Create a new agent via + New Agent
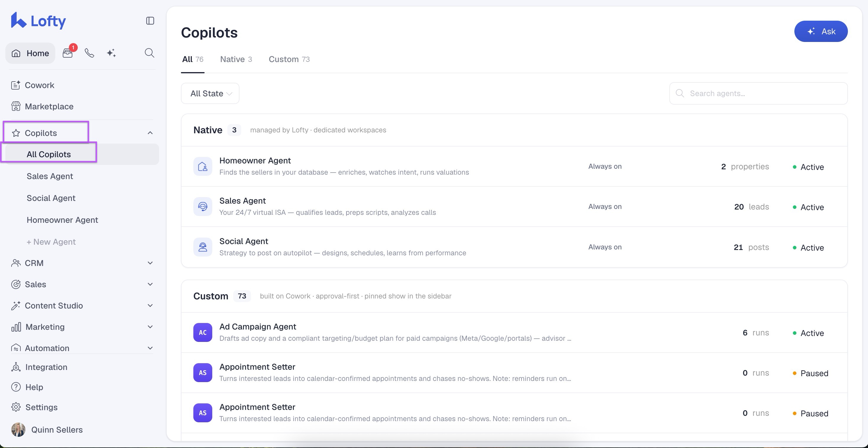The width and height of the screenshot is (868, 448). (51, 242)
